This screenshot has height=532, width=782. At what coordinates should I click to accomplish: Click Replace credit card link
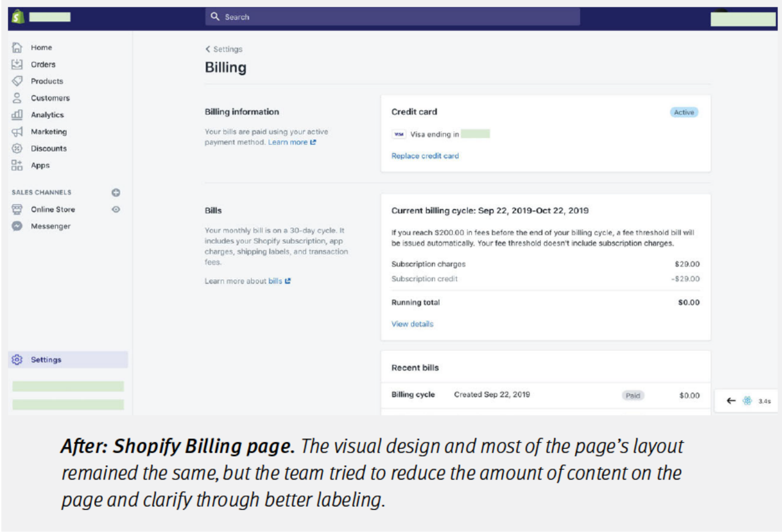tap(425, 156)
